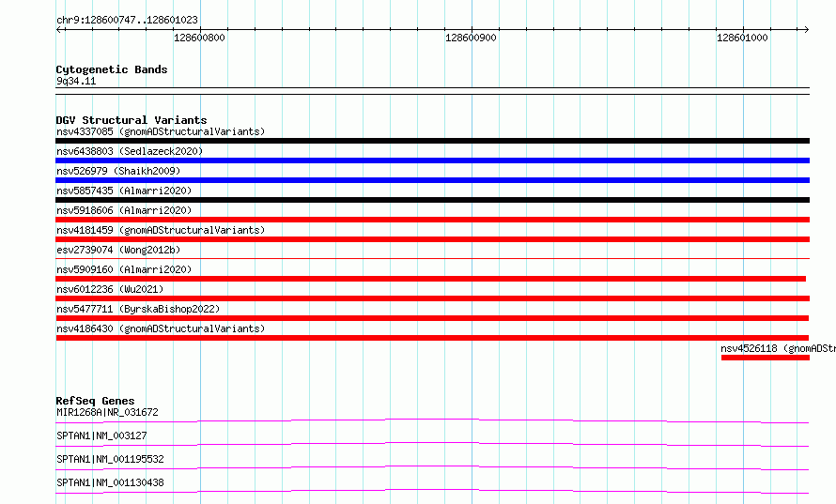Screen dimensions: 836x504
Task: Click the magenta line below SPTAN1|NM_001130438
Action: pos(432,491)
